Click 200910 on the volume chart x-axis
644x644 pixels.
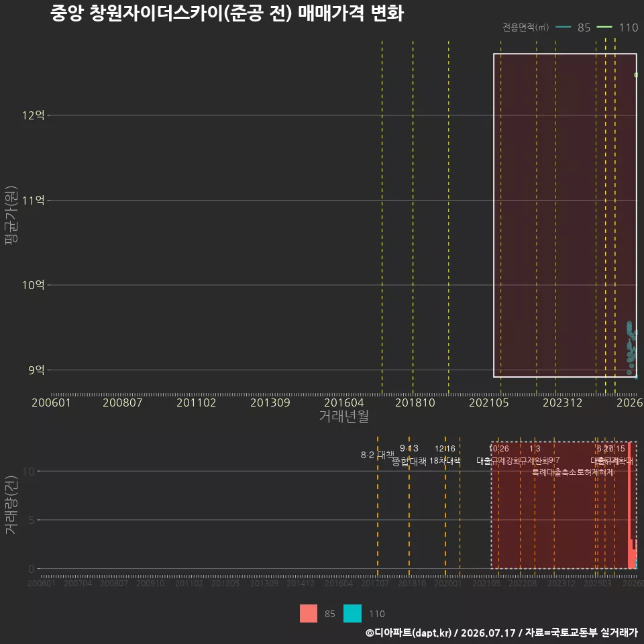coord(150,583)
